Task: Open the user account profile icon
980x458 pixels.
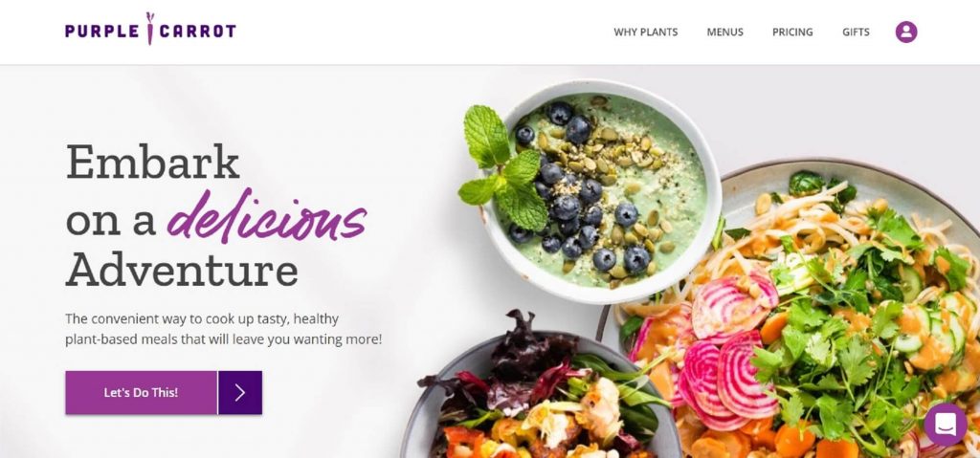Action: (x=906, y=32)
